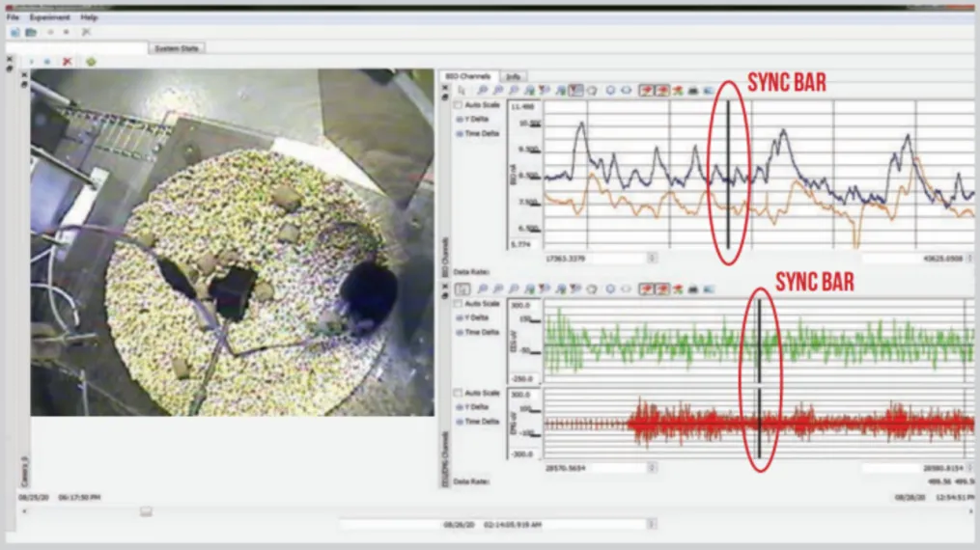Enable Auto Scale for the green EEG chart
980x550 pixels.
458,303
